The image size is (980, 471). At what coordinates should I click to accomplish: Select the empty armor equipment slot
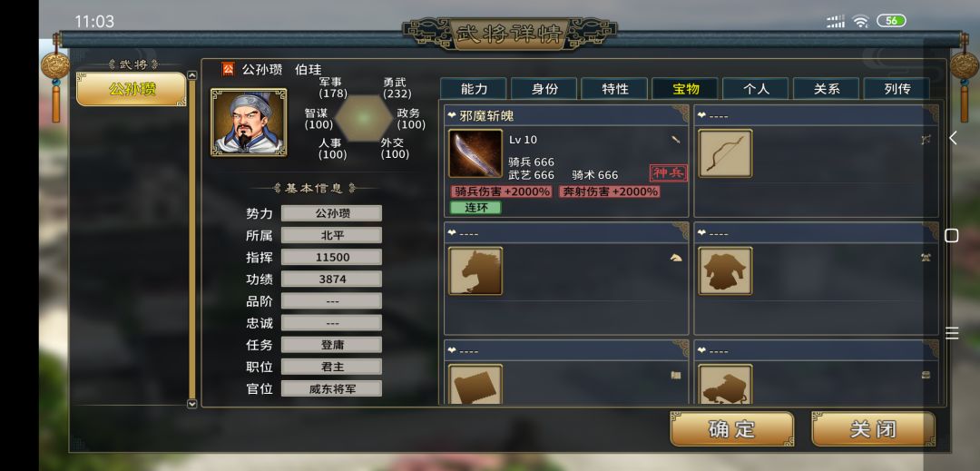point(725,271)
